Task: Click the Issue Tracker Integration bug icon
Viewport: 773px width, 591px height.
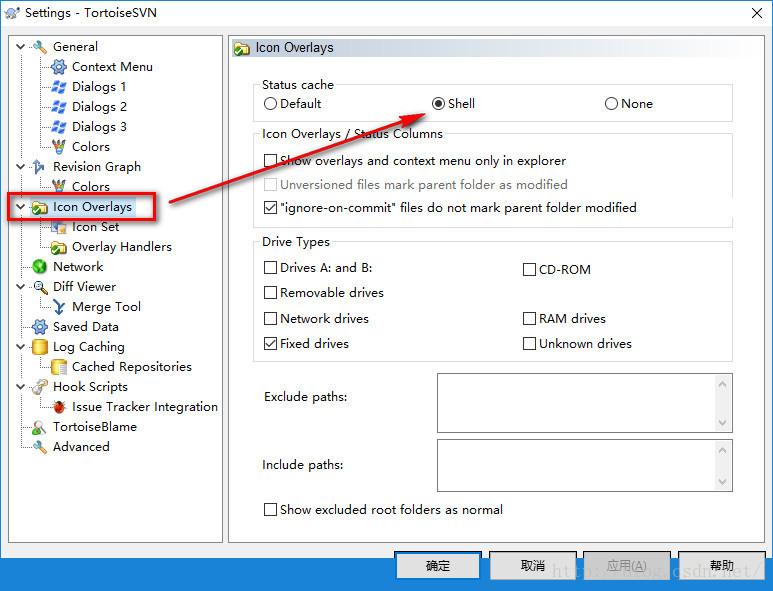Action: pyautogui.click(x=59, y=407)
